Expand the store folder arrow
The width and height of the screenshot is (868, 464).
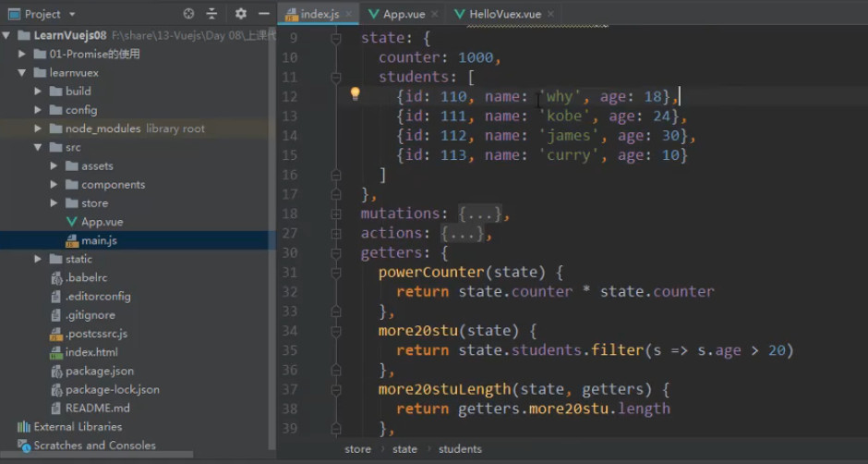[54, 203]
